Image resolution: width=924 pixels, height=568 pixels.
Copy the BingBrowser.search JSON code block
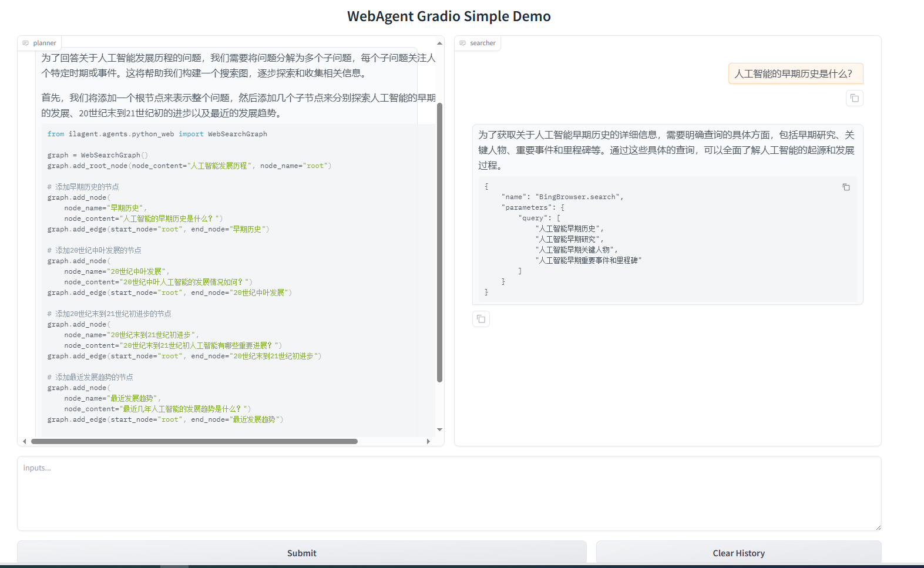coord(846,187)
